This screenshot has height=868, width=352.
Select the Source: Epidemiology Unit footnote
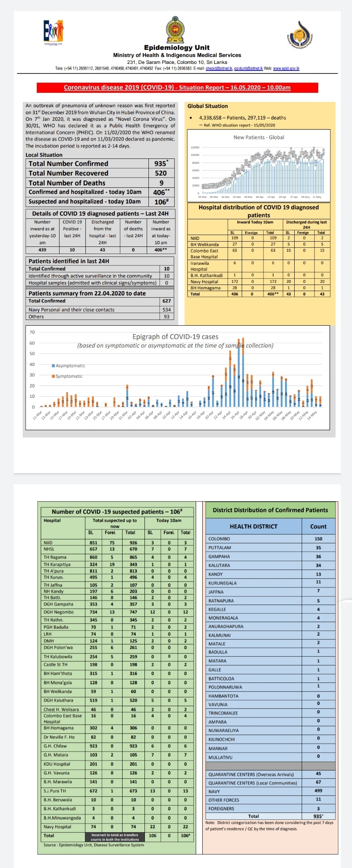(94, 845)
